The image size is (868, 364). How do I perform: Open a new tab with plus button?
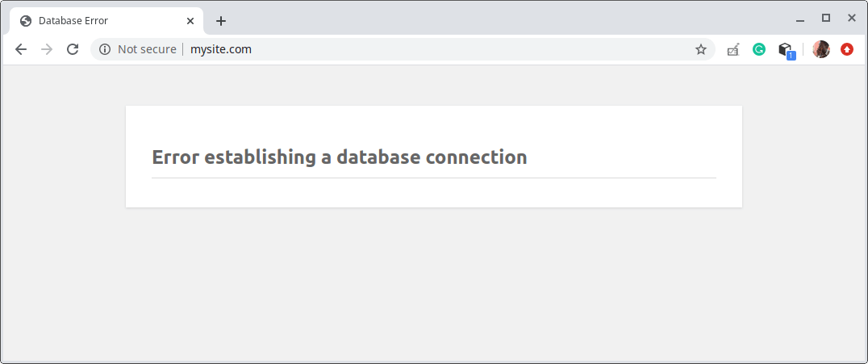(221, 21)
